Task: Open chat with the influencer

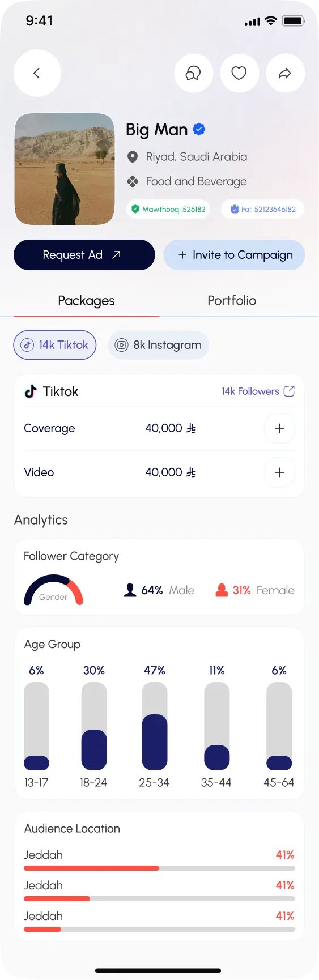Action: (x=194, y=73)
